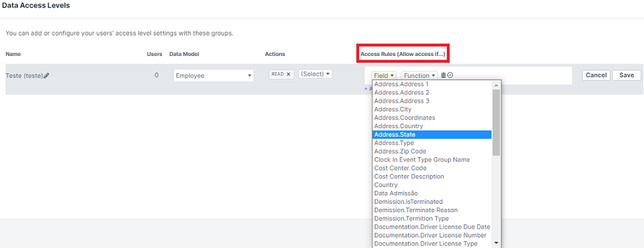Remove the READ action tag
Image resolution: width=644 pixels, height=248 pixels.
click(288, 74)
